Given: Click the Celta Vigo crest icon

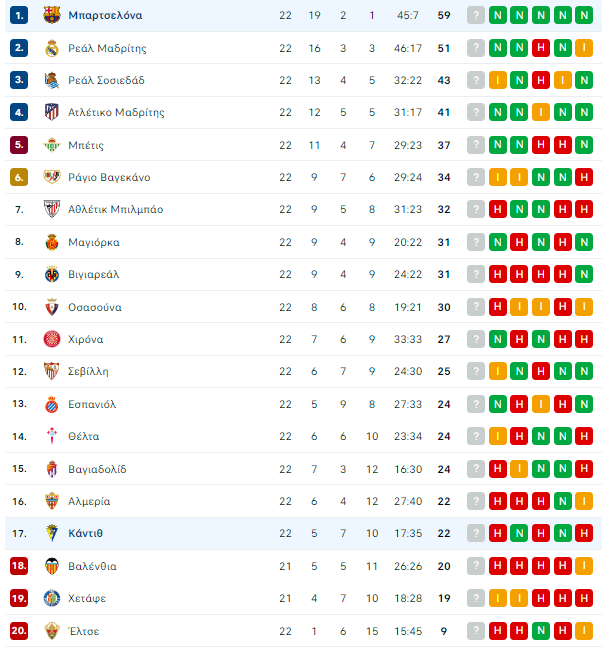Looking at the screenshot, I should coord(52,436).
